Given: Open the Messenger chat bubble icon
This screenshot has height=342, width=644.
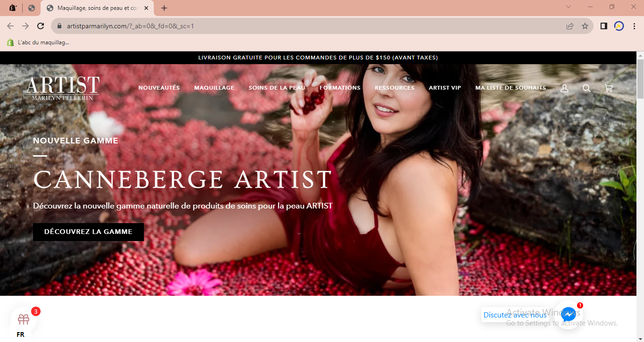Looking at the screenshot, I should pyautogui.click(x=569, y=314).
